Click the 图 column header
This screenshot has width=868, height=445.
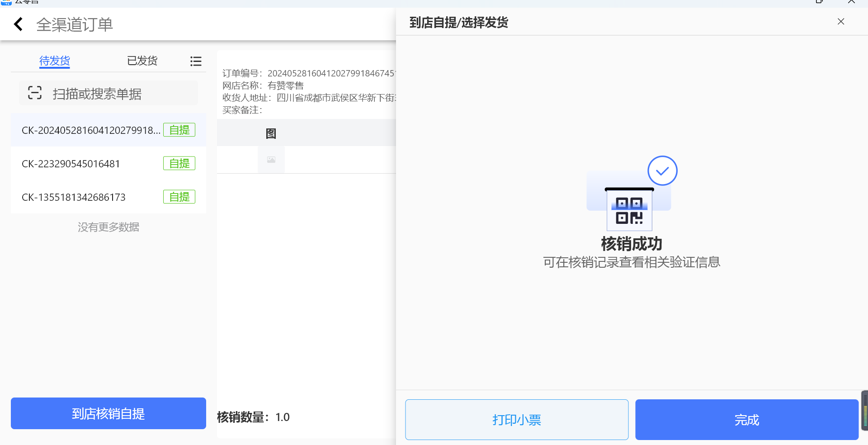coord(271,133)
